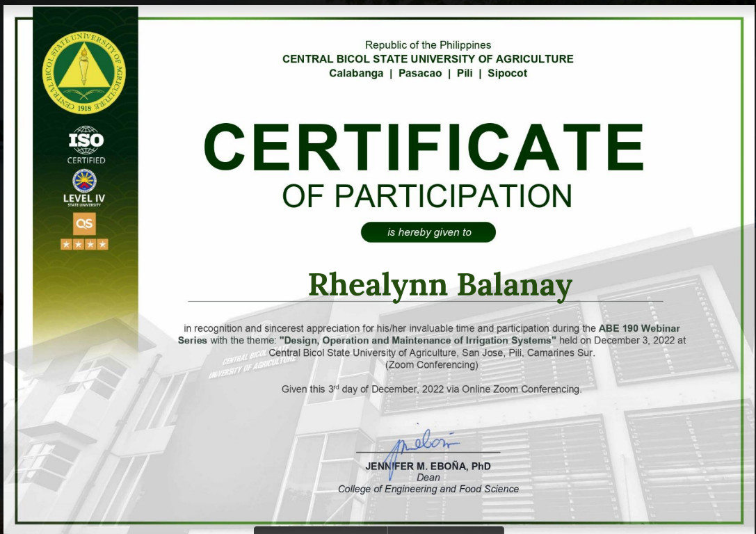Click "College of Engineering and Food Science" text

(x=428, y=489)
